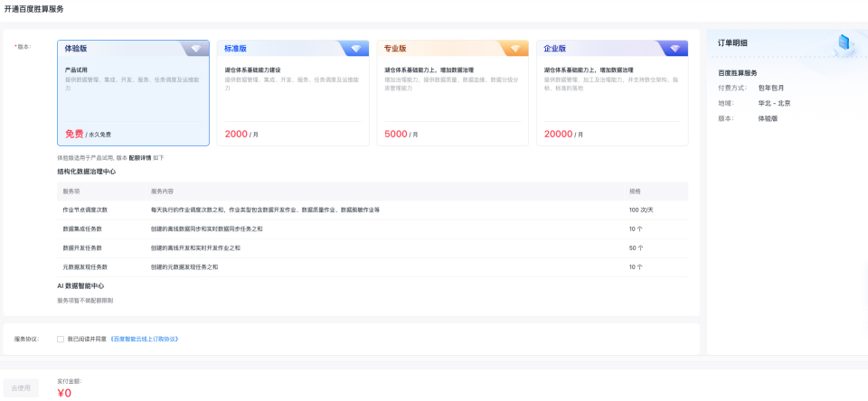The height and width of the screenshot is (401, 868).
Task: Select the 企业版 version title
Action: [x=554, y=49]
